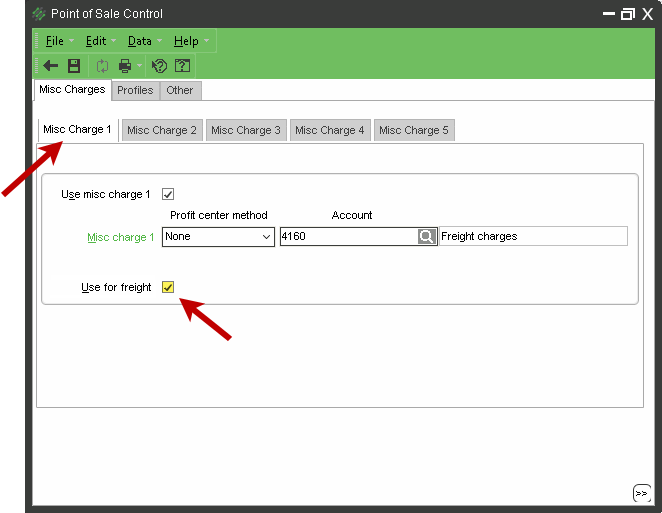Click the printer icon
This screenshot has height=513, width=662.
tap(125, 66)
